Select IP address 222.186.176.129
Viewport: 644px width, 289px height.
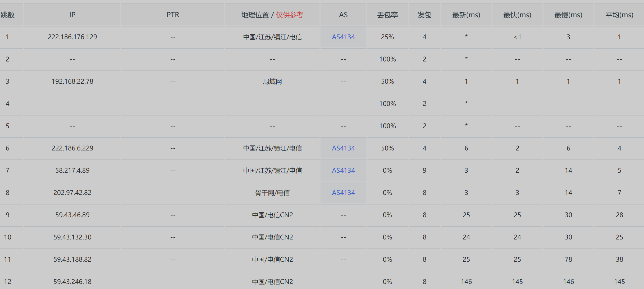pos(72,37)
